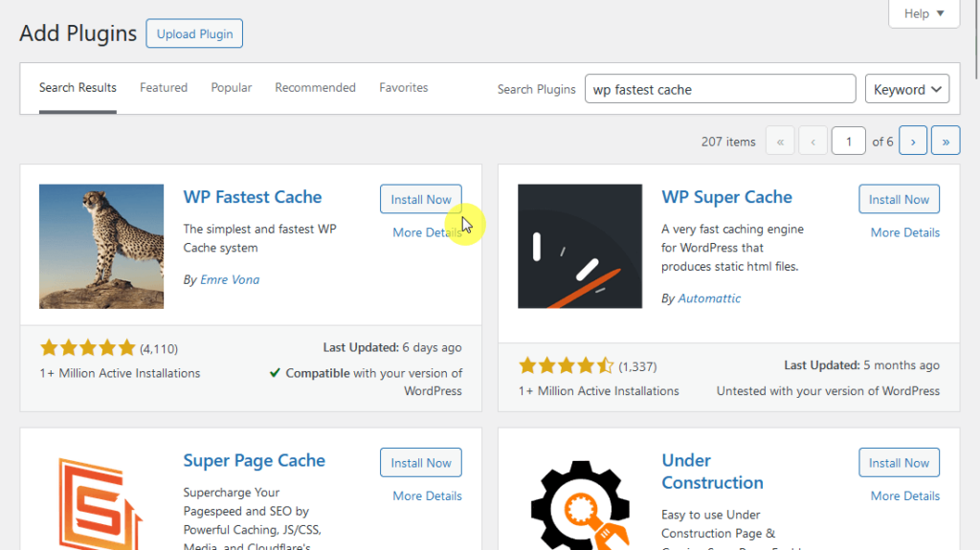The width and height of the screenshot is (980, 550).
Task: View More Details for Super Page Cache
Action: coord(427,496)
